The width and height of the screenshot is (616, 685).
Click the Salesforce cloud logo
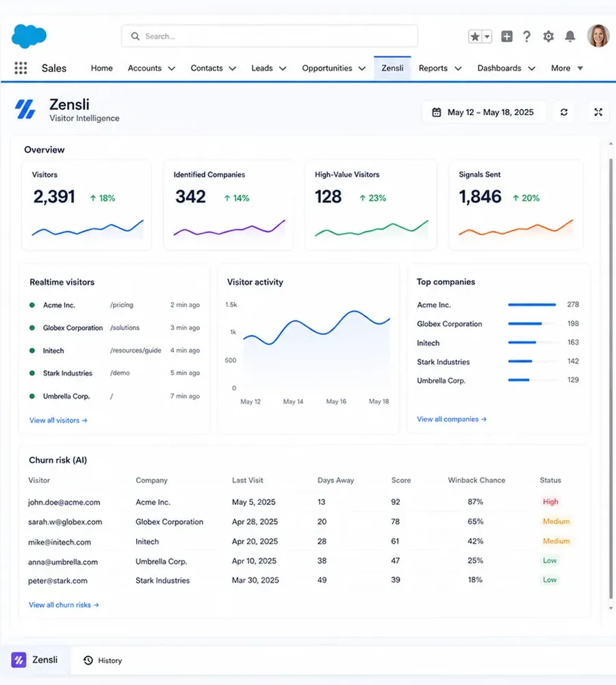(29, 36)
